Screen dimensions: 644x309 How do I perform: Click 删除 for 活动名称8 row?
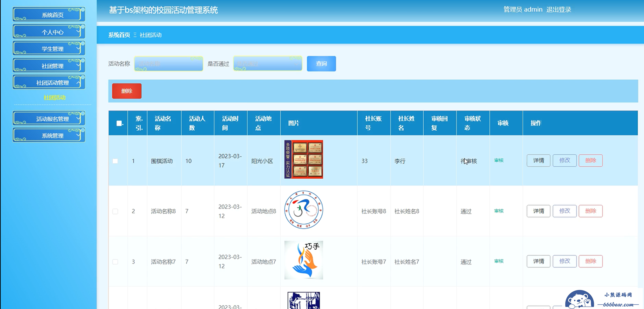pyautogui.click(x=590, y=211)
